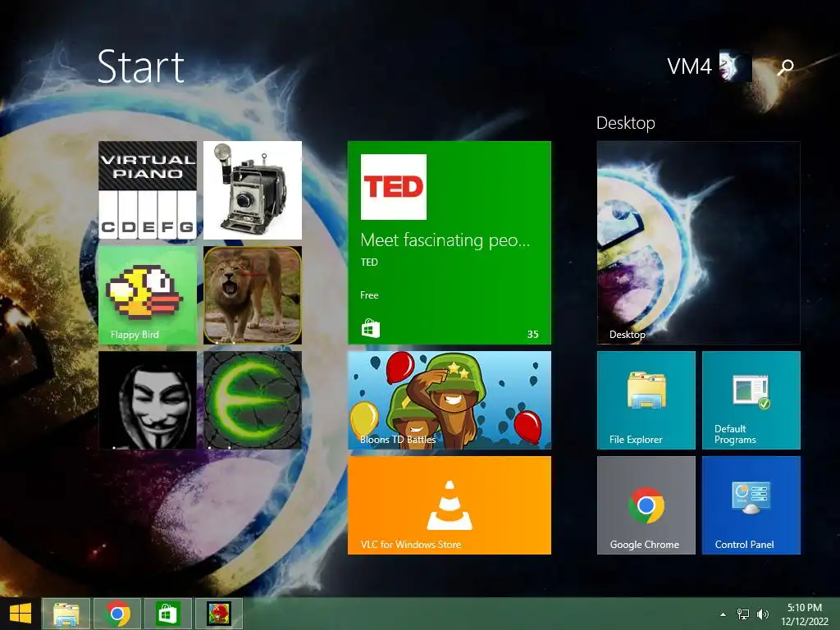Viewport: 840px width, 630px height.
Task: Open Chrome from the taskbar
Action: pos(117,614)
